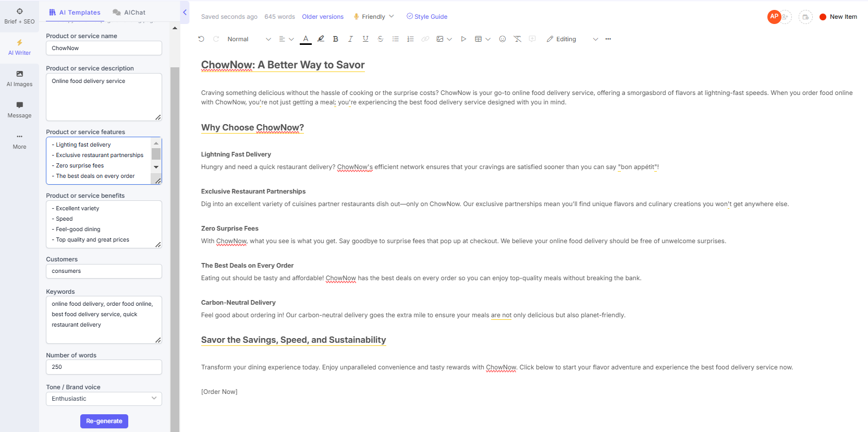Image resolution: width=868 pixels, height=432 pixels.
Task: Open AI Images from the sidebar
Action: tap(19, 79)
